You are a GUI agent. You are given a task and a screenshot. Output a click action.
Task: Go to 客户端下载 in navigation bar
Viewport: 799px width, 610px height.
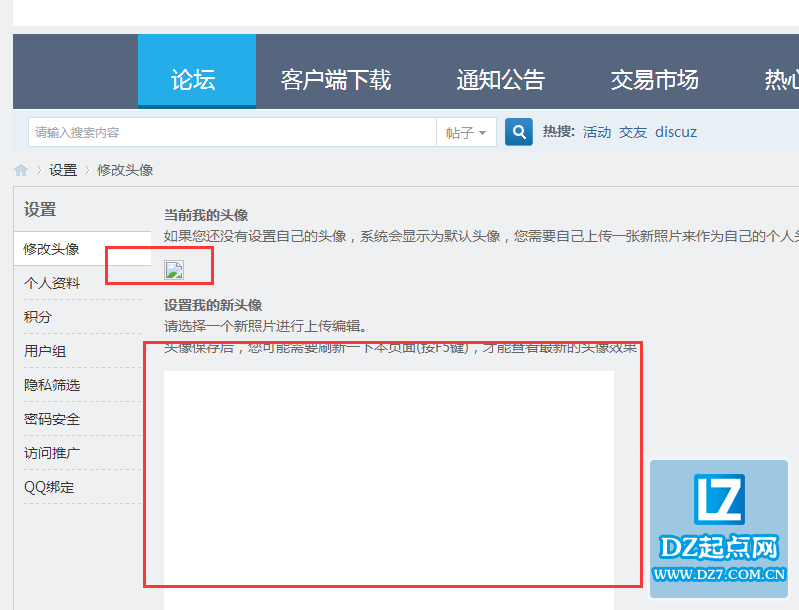pos(336,80)
